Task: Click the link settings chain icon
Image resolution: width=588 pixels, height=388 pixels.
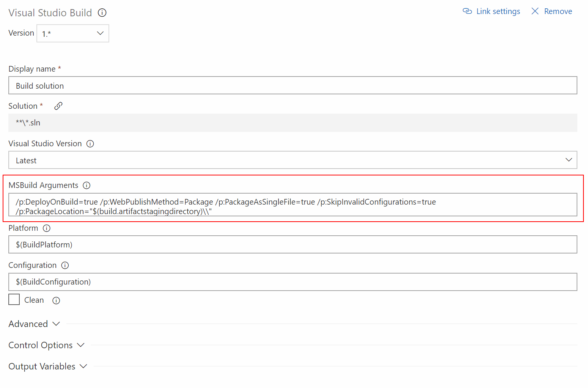Action: click(467, 11)
